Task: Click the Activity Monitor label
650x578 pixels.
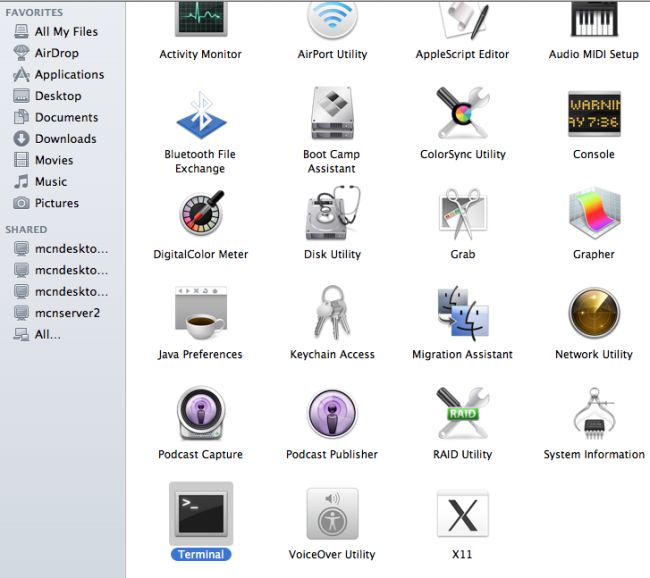Action: (201, 54)
